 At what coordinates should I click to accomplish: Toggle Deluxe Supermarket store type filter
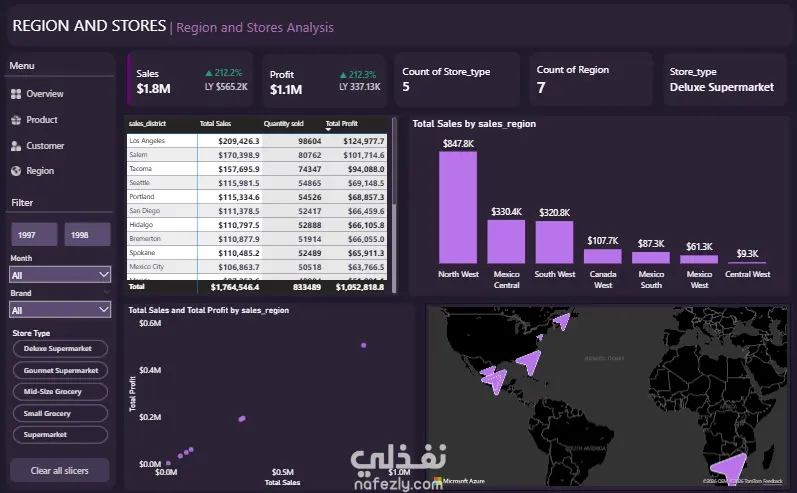(x=60, y=349)
